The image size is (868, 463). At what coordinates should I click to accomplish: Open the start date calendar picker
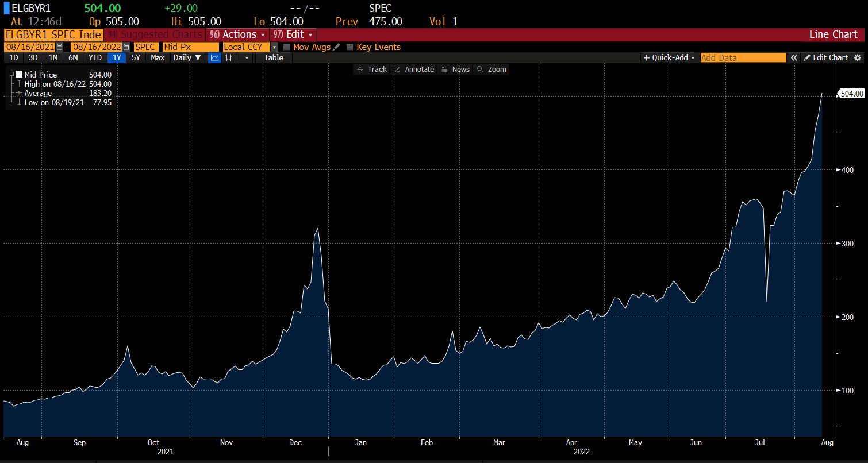pos(60,47)
